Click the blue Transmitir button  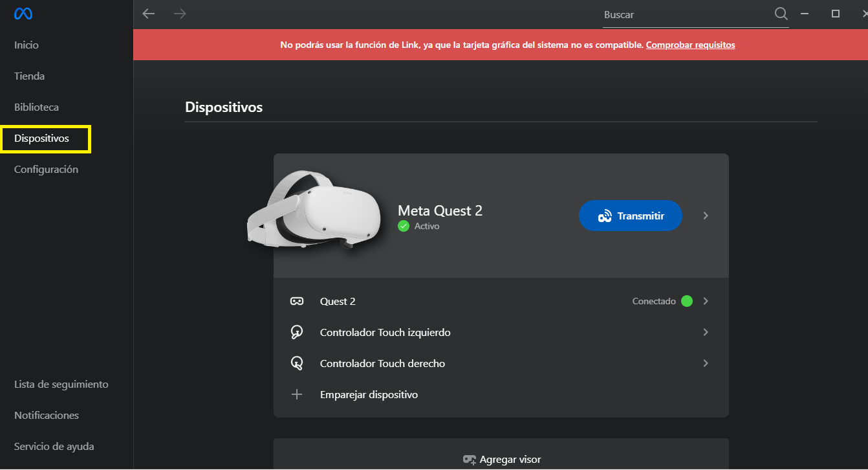tap(630, 216)
